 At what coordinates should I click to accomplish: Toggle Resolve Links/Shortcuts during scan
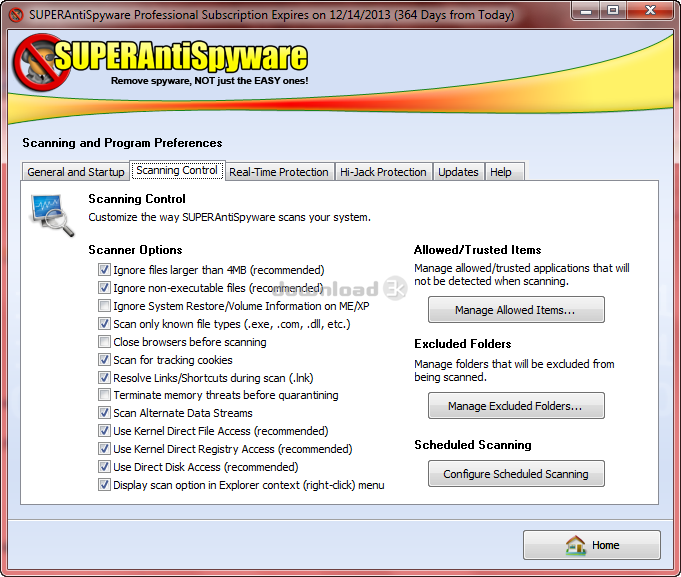[x=104, y=378]
